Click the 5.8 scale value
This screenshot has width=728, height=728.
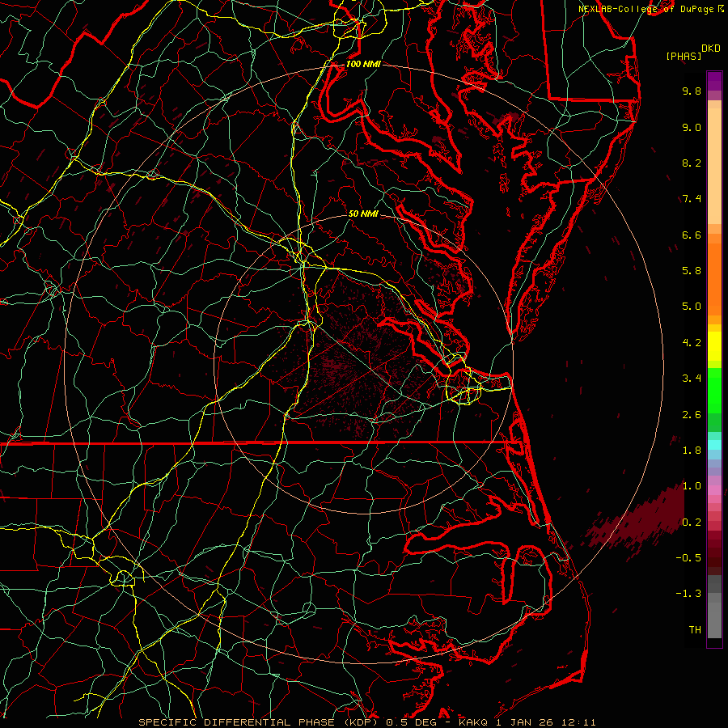[x=692, y=271]
